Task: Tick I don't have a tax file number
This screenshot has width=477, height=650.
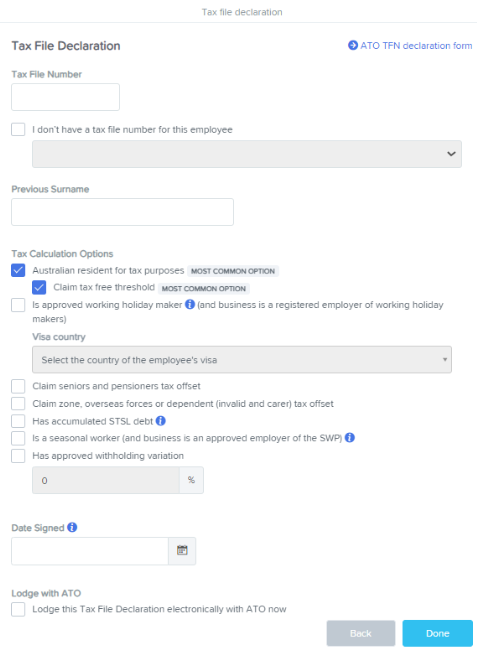Action: [18, 129]
